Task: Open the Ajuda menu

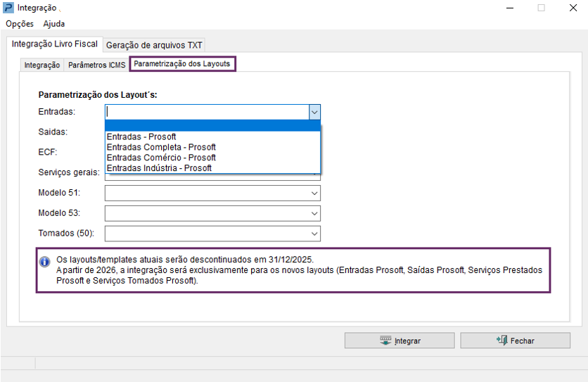Action: [x=54, y=24]
